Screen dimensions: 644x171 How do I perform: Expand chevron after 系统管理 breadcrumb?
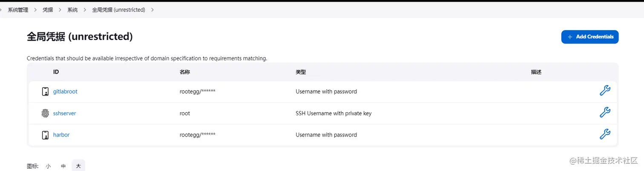click(35, 10)
